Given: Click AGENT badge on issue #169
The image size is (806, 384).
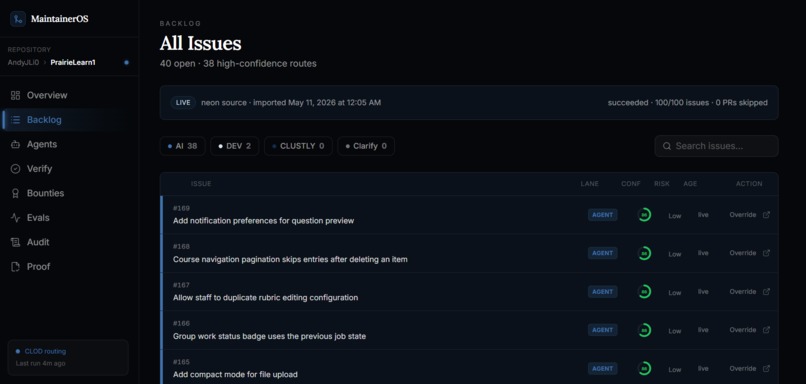Looking at the screenshot, I should (x=602, y=215).
